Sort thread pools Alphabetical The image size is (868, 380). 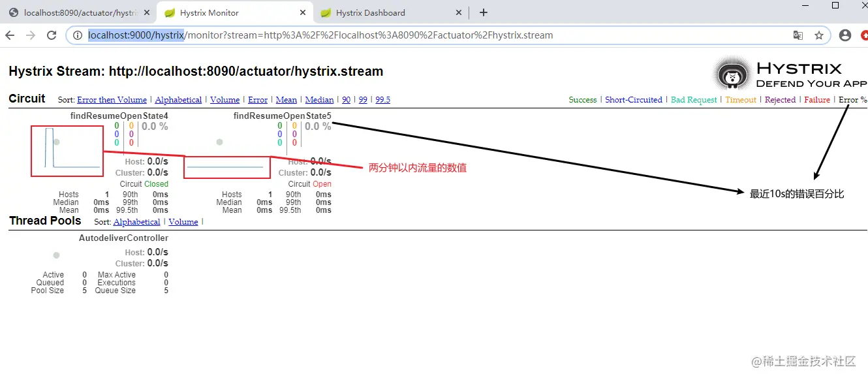click(x=136, y=222)
